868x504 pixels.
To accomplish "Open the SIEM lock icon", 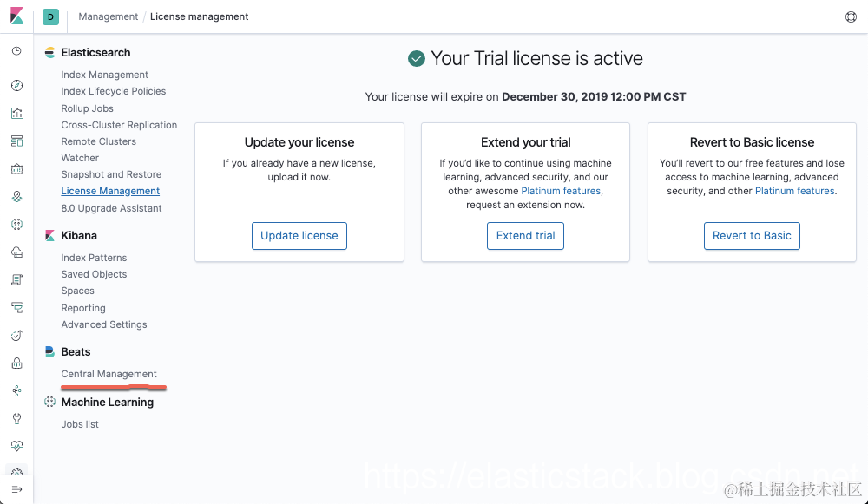I will pyautogui.click(x=17, y=363).
